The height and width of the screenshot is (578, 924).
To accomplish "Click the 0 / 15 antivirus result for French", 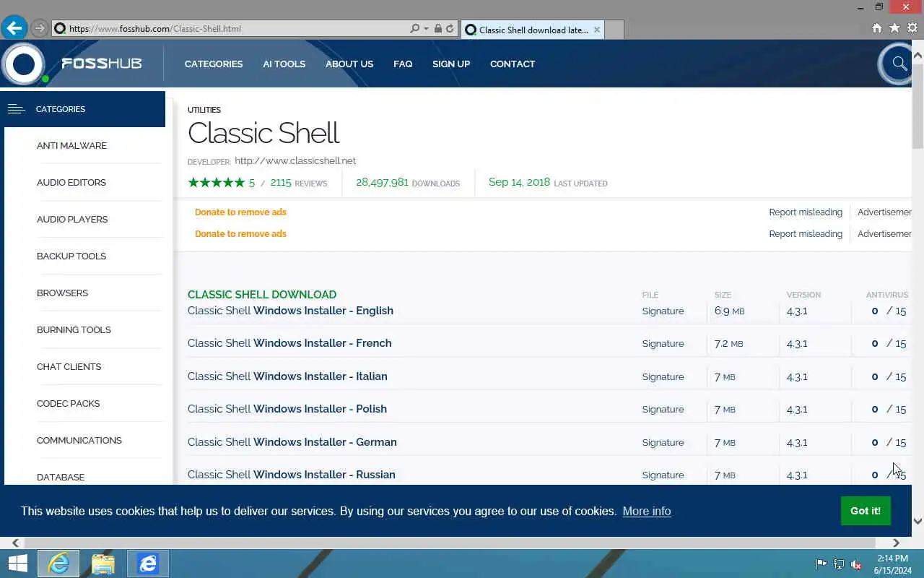I will click(x=889, y=344).
